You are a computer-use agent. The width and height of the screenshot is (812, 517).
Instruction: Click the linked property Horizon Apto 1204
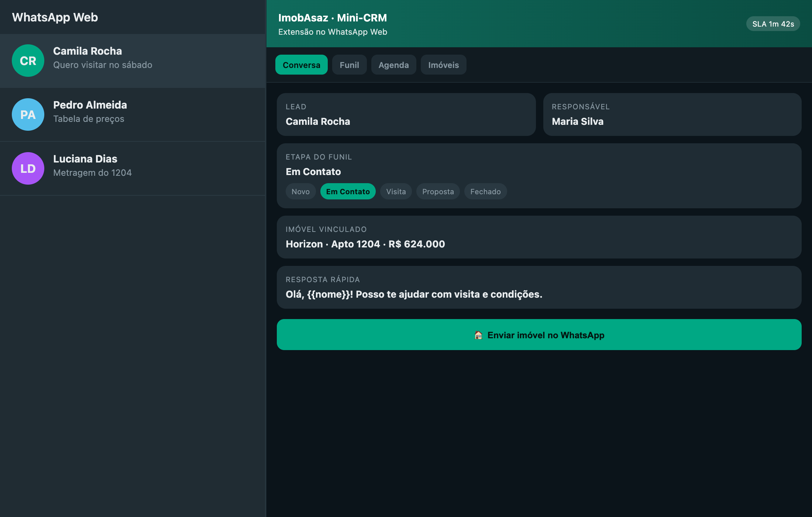365,244
